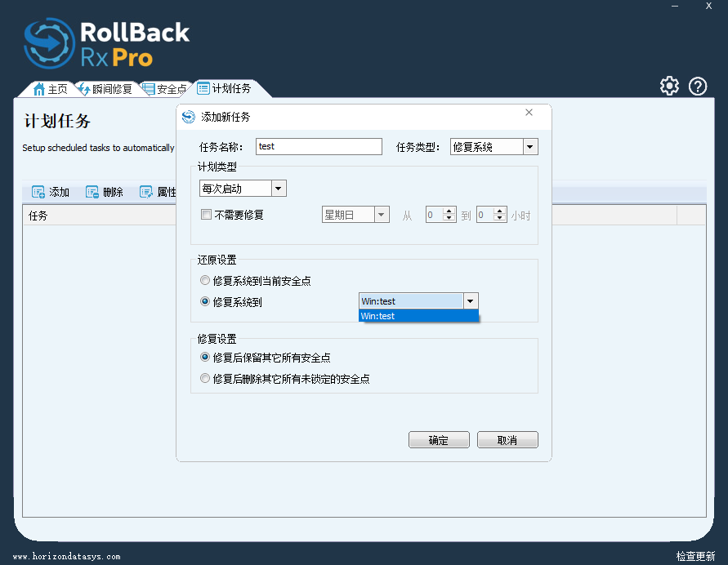Select 修复后删除其它所有未锁定的安全点 option

[205, 379]
